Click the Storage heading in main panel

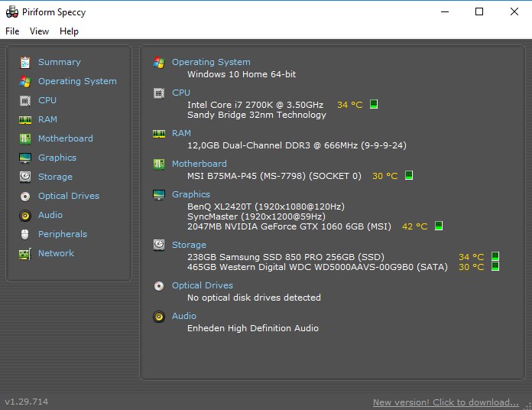pyautogui.click(x=189, y=245)
